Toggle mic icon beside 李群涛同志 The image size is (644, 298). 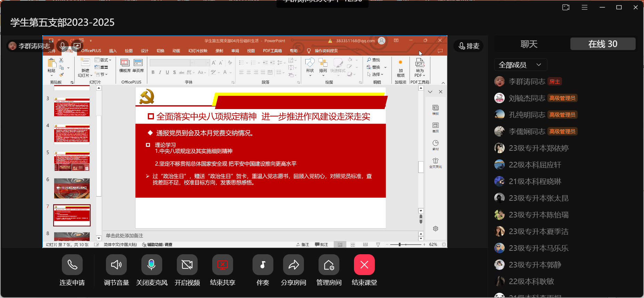63,46
